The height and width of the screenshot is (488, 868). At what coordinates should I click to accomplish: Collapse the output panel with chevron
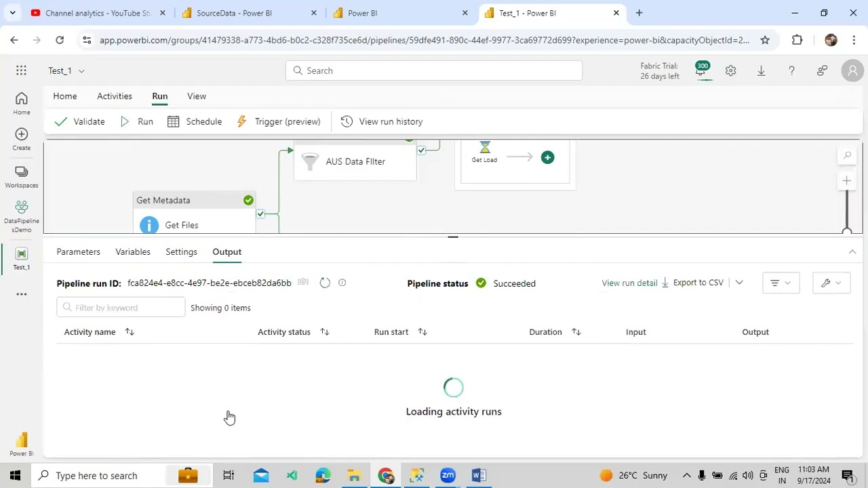pyautogui.click(x=852, y=251)
